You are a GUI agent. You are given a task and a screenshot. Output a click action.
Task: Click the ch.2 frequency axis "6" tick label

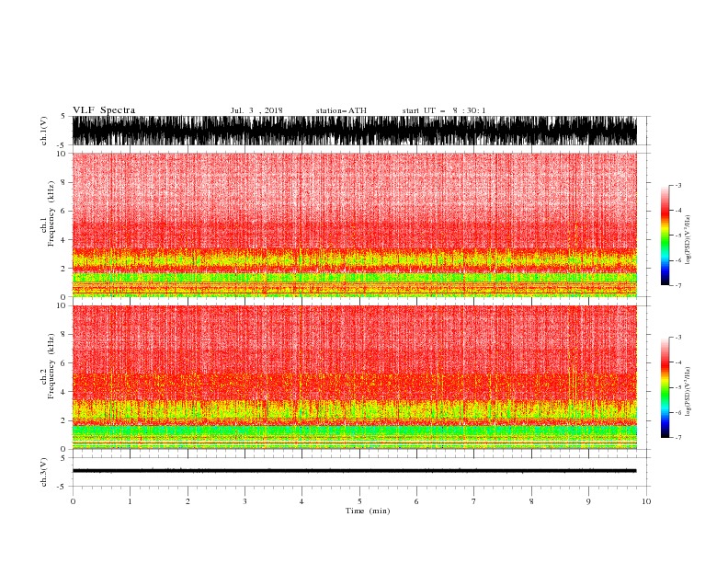63,363
